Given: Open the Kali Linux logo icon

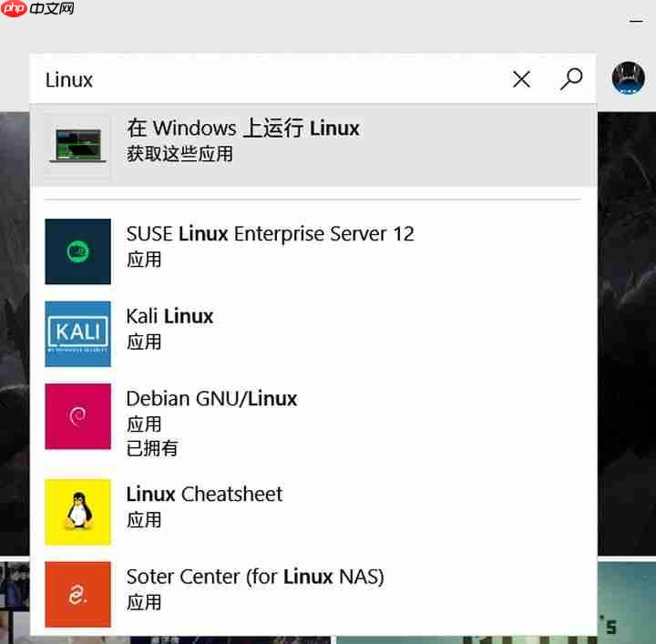Looking at the screenshot, I should [77, 333].
